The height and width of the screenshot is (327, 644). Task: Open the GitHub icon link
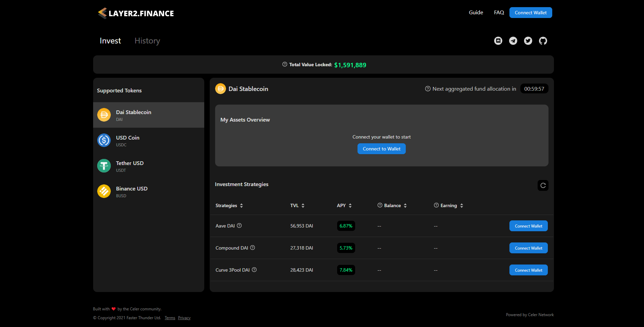point(543,41)
